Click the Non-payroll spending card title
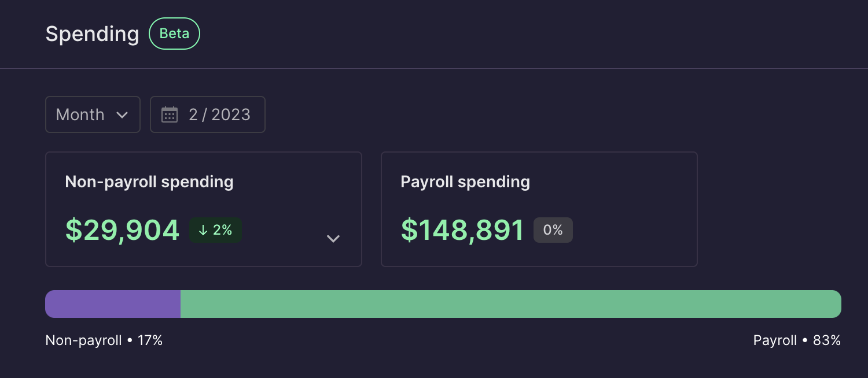868x378 pixels. (149, 182)
